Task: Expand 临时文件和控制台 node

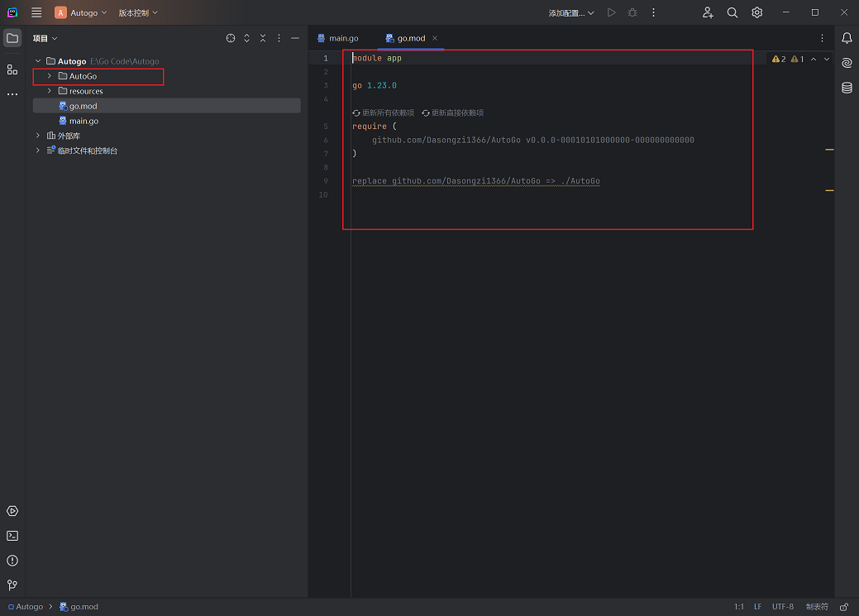Action: click(x=38, y=150)
